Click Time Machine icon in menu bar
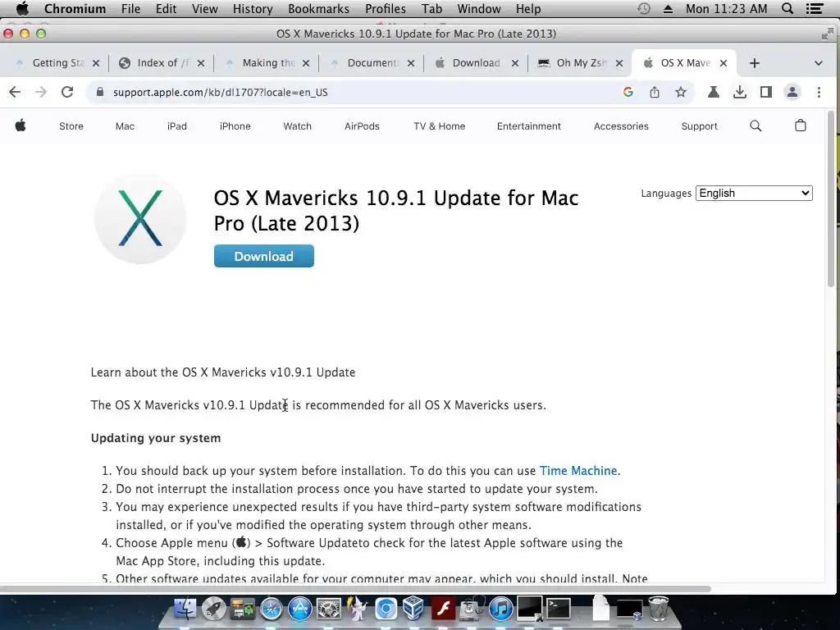The height and width of the screenshot is (630, 840). 644,8
